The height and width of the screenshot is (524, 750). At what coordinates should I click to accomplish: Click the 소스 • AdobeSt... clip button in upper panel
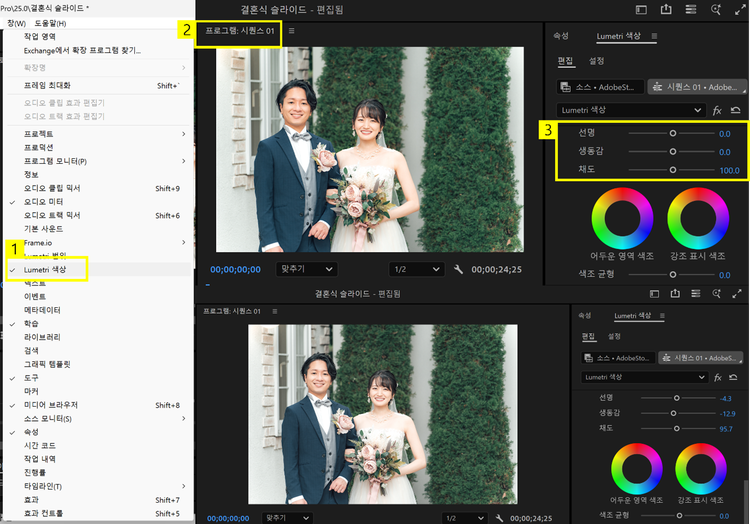600,87
